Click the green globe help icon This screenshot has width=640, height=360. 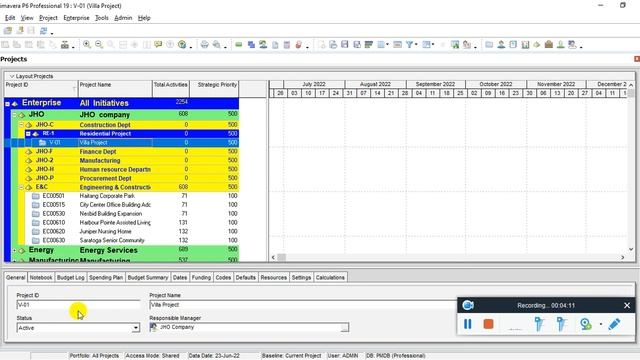(x=182, y=44)
